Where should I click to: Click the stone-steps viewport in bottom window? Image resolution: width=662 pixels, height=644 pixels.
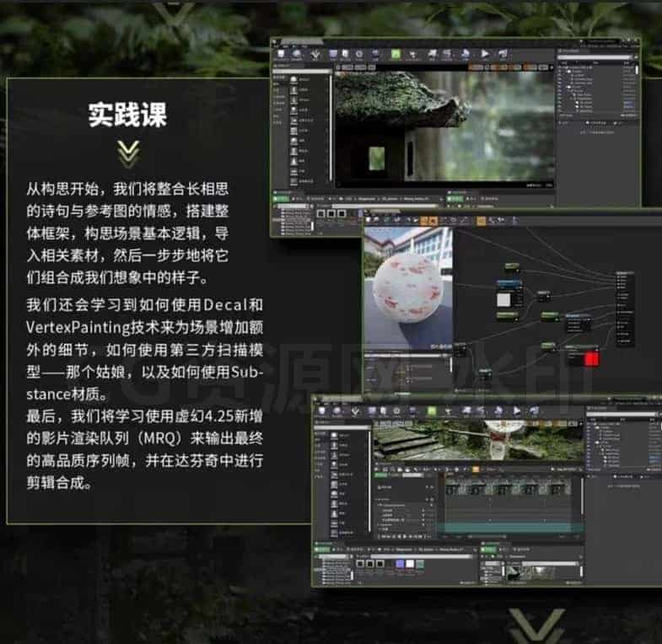click(x=478, y=441)
